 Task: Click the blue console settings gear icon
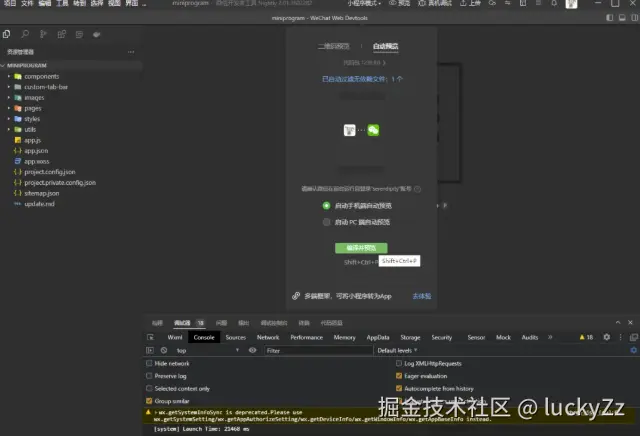(633, 350)
